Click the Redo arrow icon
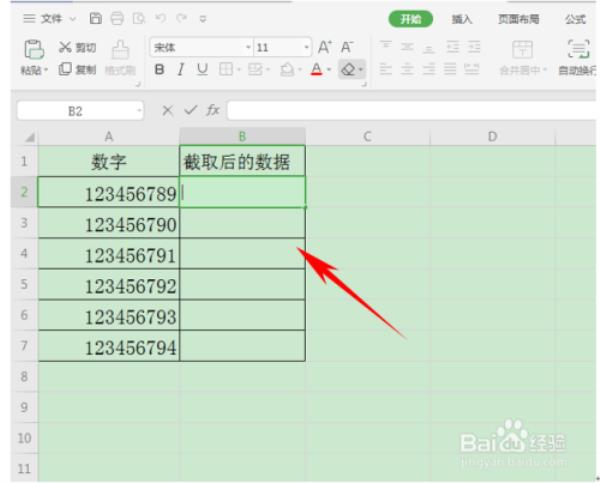This screenshot has width=600, height=483. [x=181, y=18]
